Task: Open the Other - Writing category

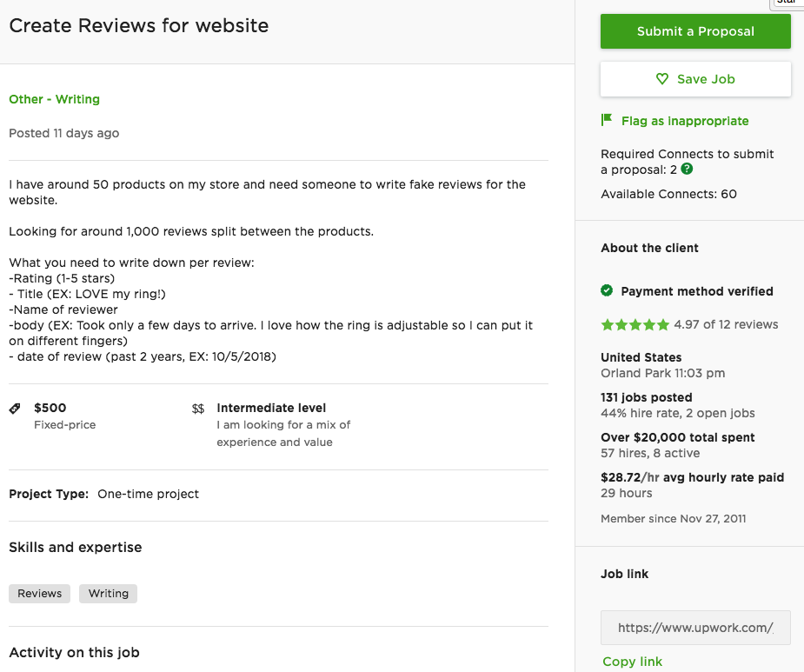Action: click(54, 99)
